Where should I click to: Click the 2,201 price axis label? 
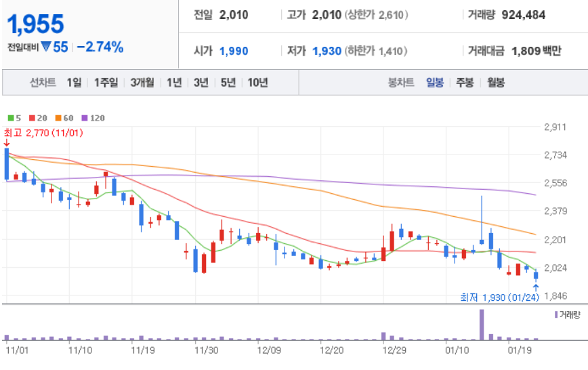click(555, 239)
